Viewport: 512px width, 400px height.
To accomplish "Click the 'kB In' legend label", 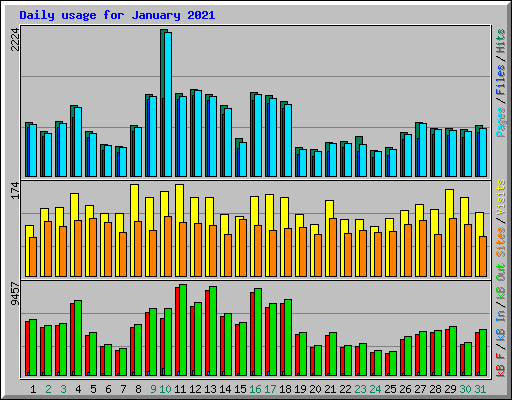I will coord(501,326).
